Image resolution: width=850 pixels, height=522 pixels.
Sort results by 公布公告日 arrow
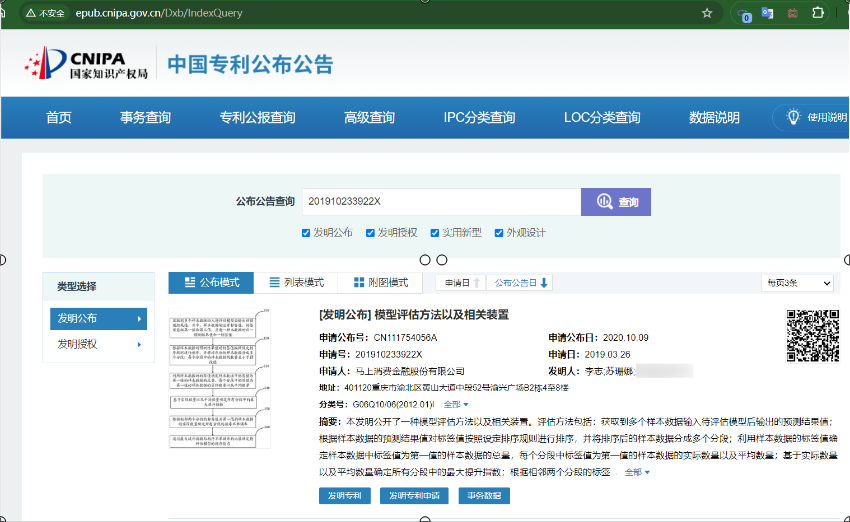(544, 283)
